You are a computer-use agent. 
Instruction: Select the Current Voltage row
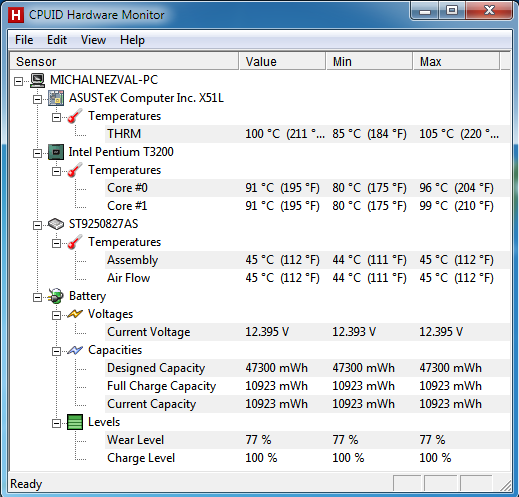pos(307,332)
